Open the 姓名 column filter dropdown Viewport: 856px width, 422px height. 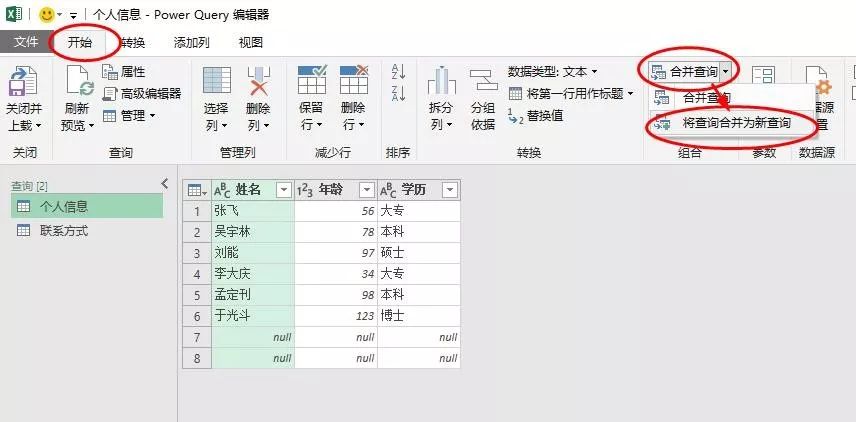[284, 190]
